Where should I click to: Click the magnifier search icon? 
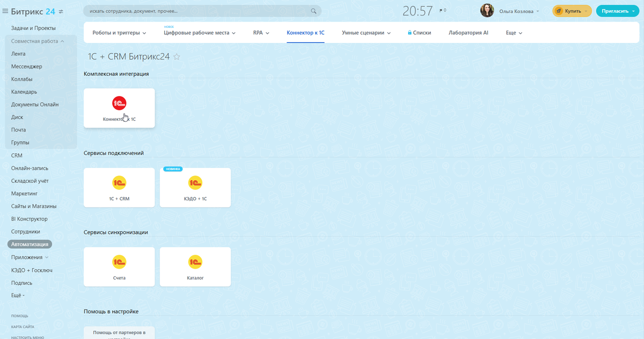[314, 11]
